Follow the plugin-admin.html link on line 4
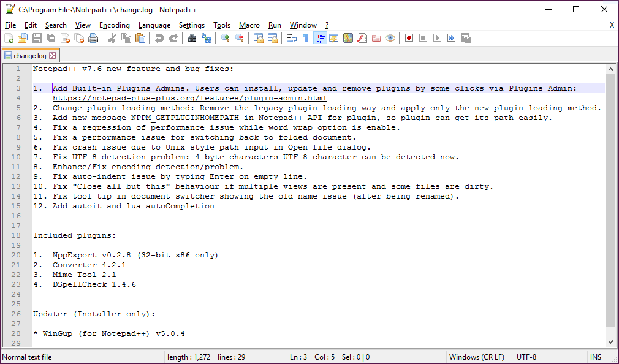 [x=190, y=98]
